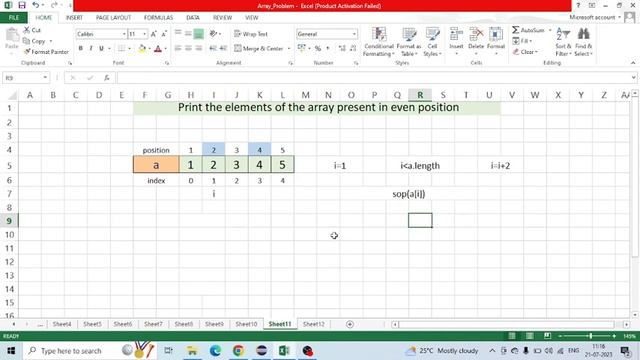
Task: Open the cell borders dropdown
Action: (x=130, y=49)
